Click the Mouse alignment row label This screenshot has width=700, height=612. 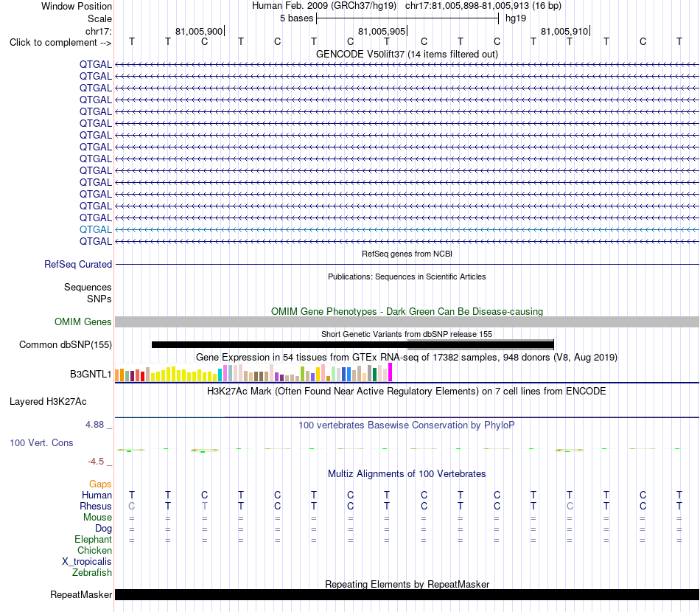pos(97,518)
